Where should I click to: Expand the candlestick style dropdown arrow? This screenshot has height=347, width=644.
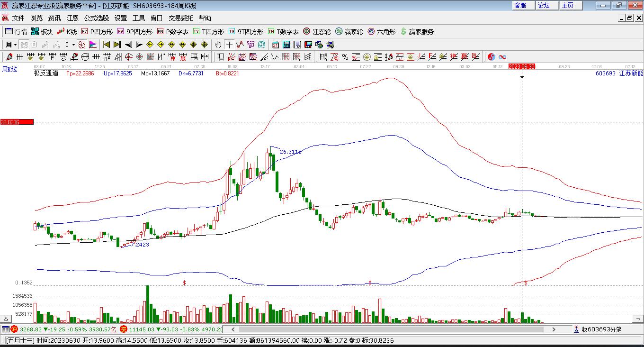73,45
